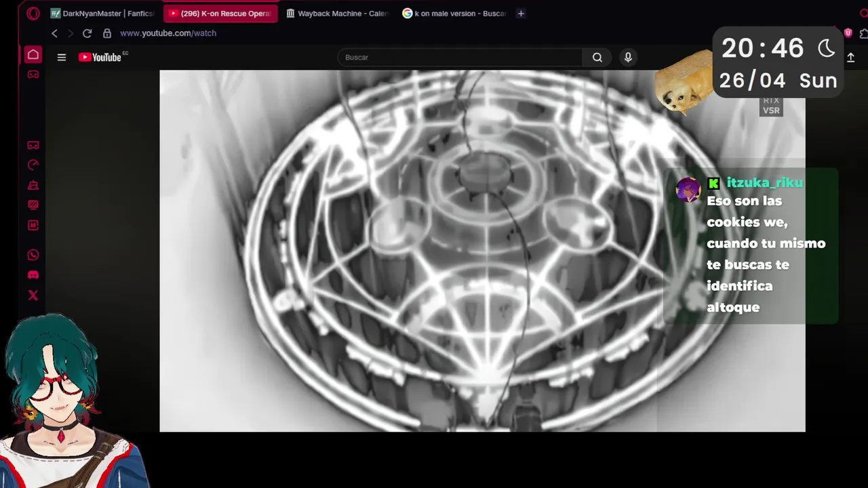
Task: Open YouTube guide hamburger menu
Action: point(62,58)
